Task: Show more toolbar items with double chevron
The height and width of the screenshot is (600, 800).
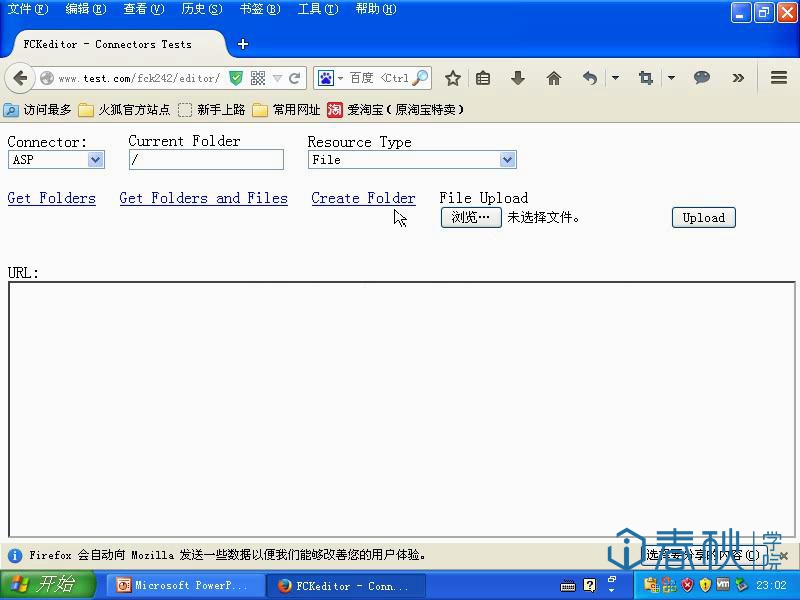Action: click(738, 78)
